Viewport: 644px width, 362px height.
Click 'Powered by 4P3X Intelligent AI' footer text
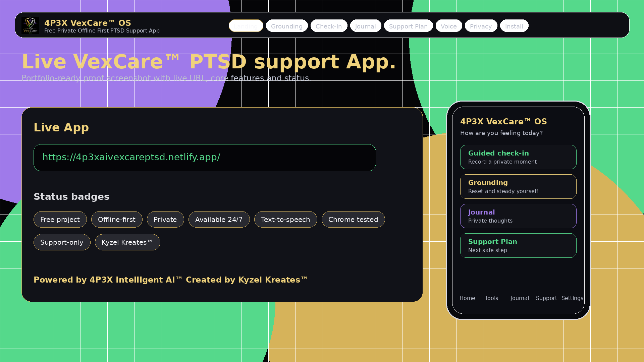(108, 280)
